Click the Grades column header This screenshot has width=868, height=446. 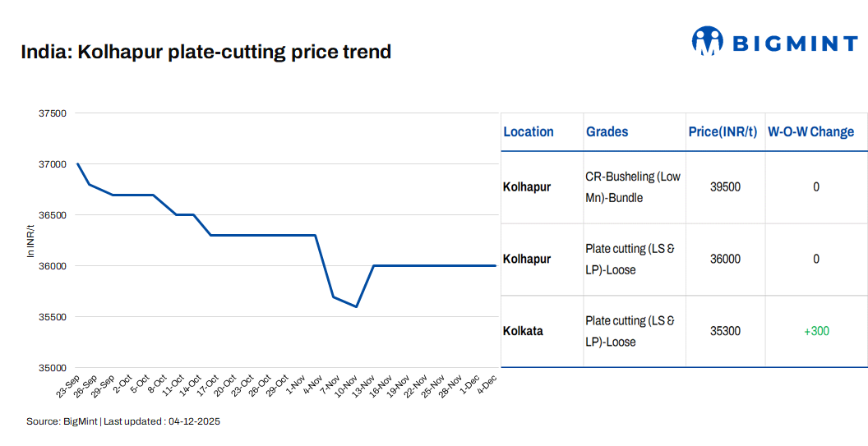(x=607, y=132)
